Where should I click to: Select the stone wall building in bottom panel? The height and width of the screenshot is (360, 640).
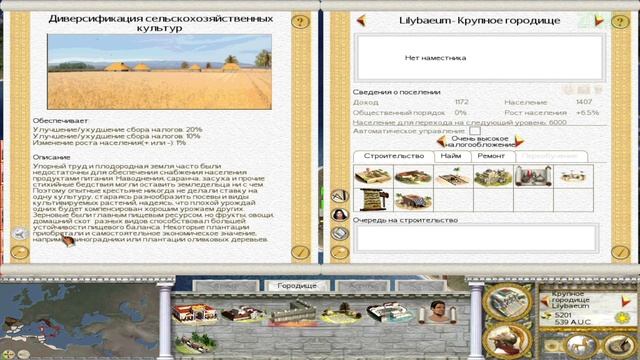[x=293, y=313]
